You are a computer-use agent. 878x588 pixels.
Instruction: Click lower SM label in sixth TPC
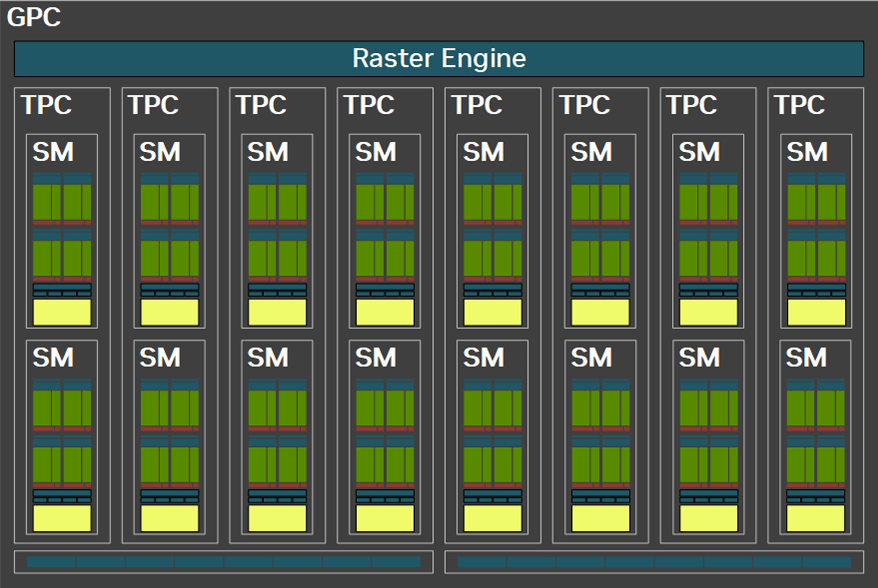[x=591, y=358]
